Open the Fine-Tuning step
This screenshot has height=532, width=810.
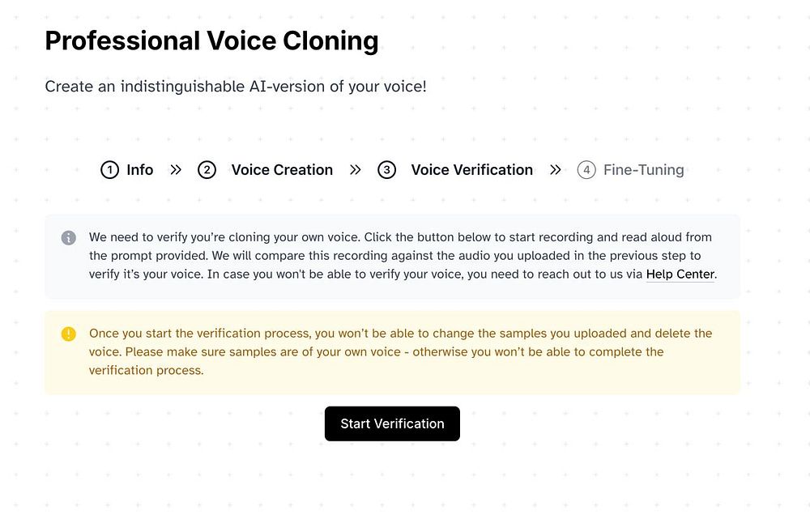click(644, 170)
